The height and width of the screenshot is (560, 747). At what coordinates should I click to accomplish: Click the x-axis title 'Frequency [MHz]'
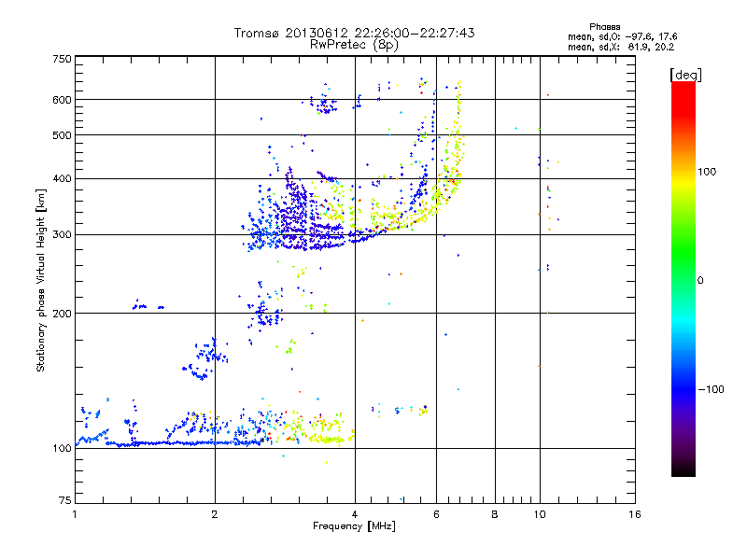pyautogui.click(x=354, y=526)
